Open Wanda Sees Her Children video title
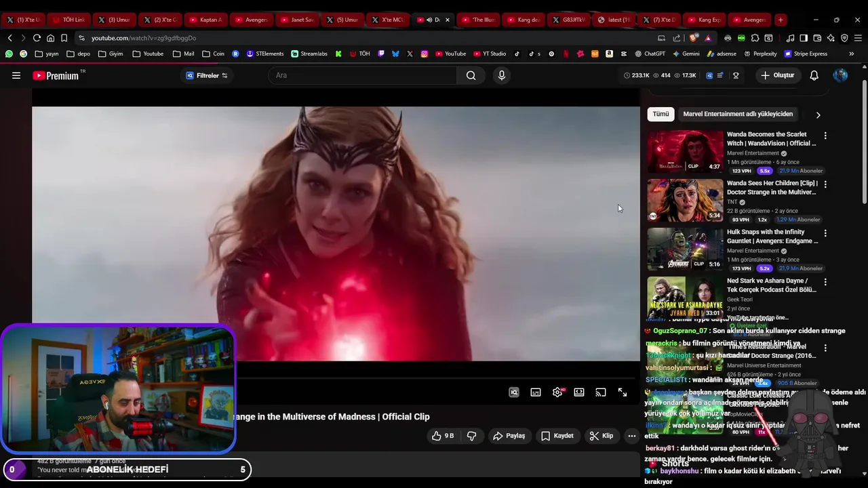Viewport: 868px width, 488px height. point(772,188)
